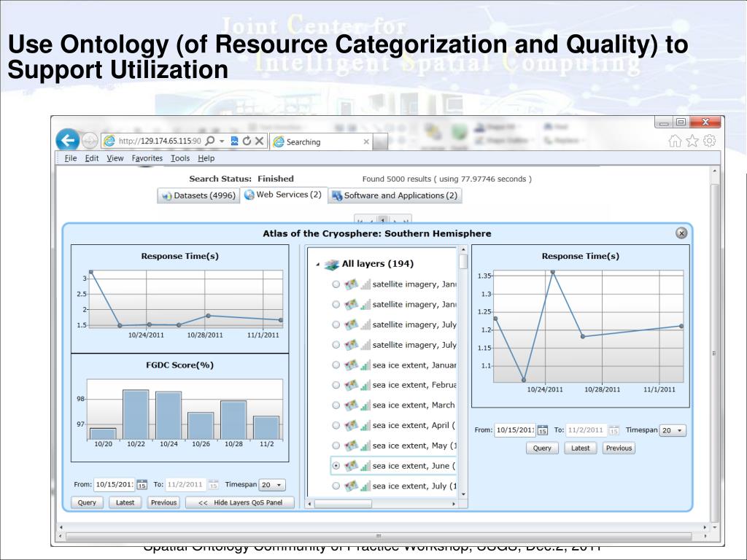Click the horizontal scrollbar under the layers list
The height and width of the screenshot is (560, 747).
(x=343, y=503)
